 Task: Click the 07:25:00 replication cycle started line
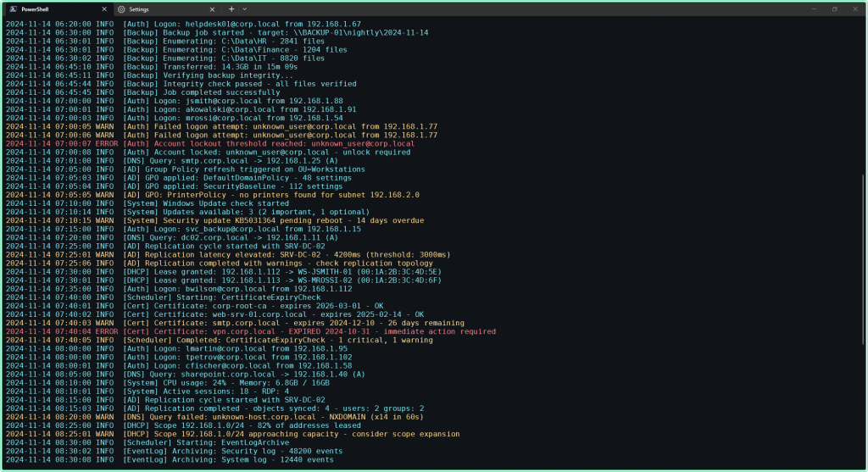[165, 247]
